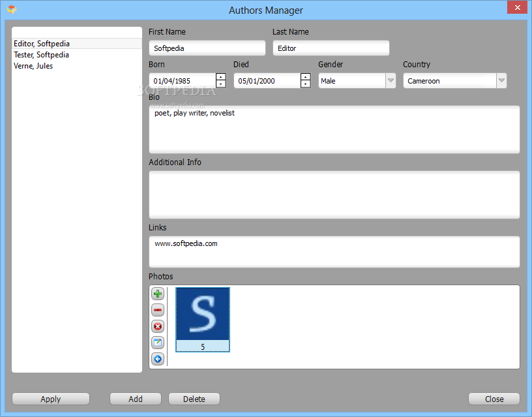Click the empty Additional Info text area
This screenshot has height=417, width=532.
[x=334, y=194]
